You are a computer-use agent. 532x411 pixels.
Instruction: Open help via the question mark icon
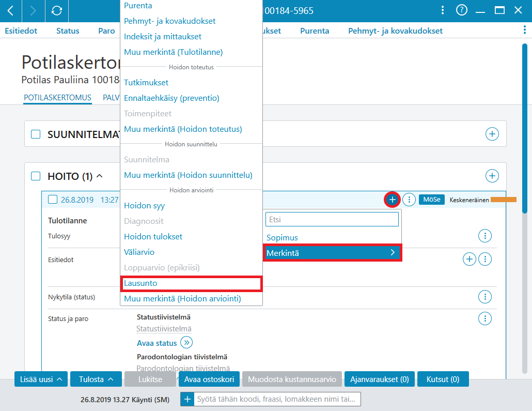point(461,10)
